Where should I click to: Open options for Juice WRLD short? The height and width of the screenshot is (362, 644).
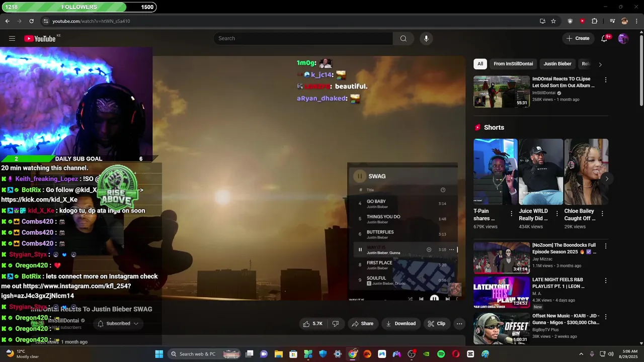point(557,214)
